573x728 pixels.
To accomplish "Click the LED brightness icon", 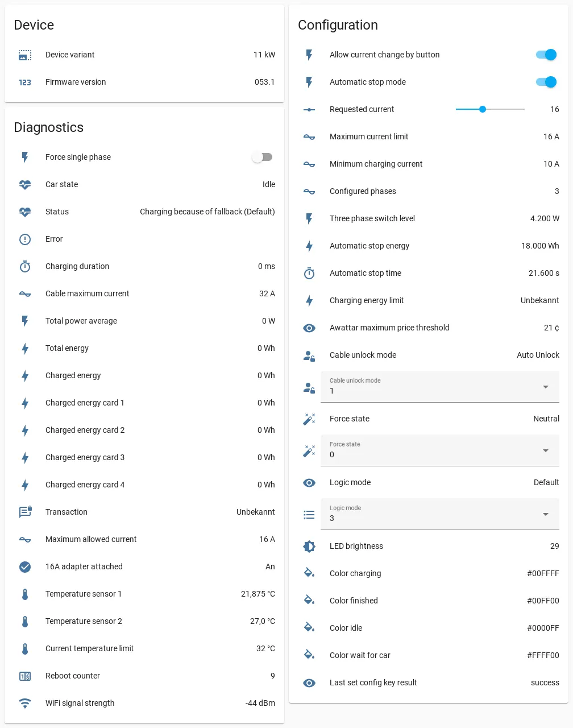I will pos(309,546).
